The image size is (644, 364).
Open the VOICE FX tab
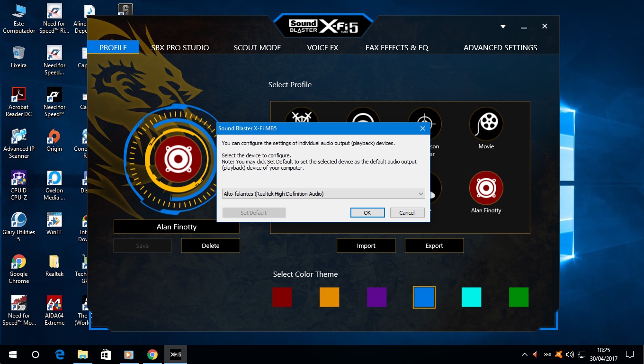click(322, 47)
